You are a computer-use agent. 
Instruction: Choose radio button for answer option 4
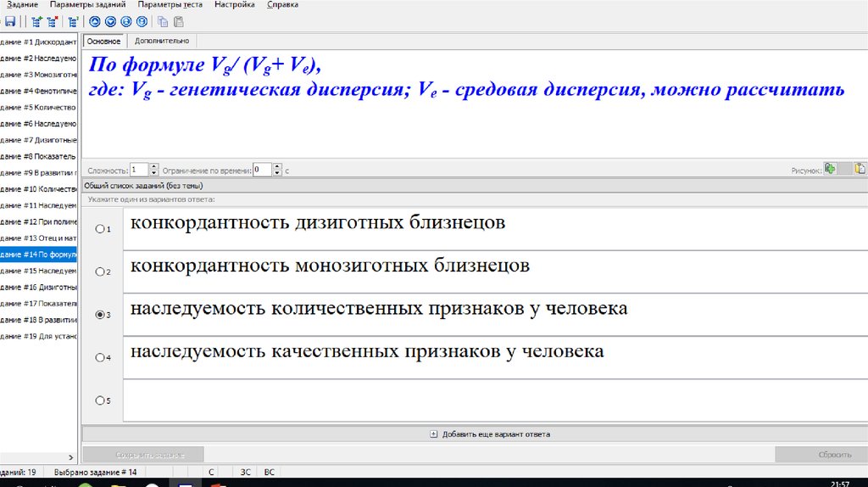click(100, 358)
